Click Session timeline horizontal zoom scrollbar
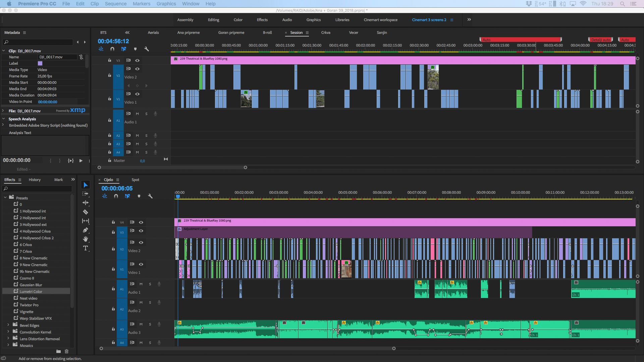Screen dimensions: 644x362 (172, 167)
